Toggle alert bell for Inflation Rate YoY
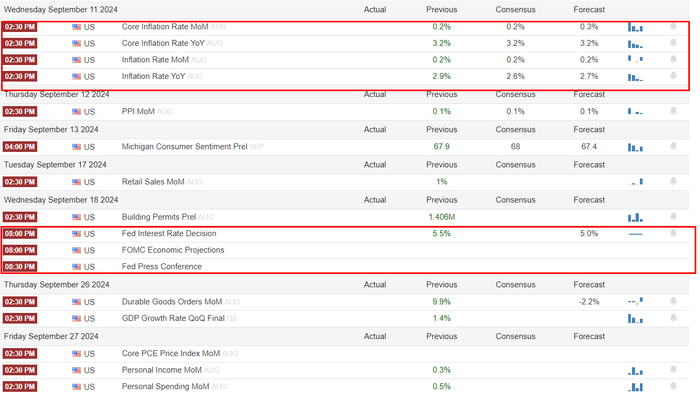The image size is (700, 395). [x=673, y=76]
